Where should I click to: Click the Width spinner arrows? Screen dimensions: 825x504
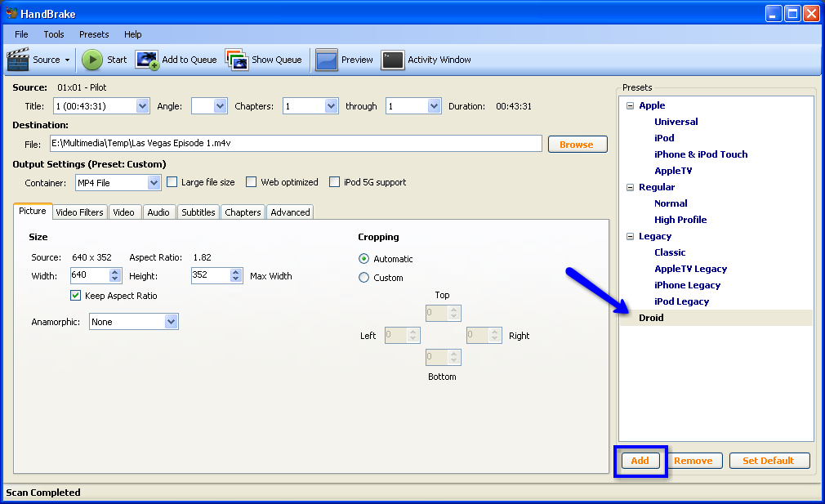click(x=115, y=275)
